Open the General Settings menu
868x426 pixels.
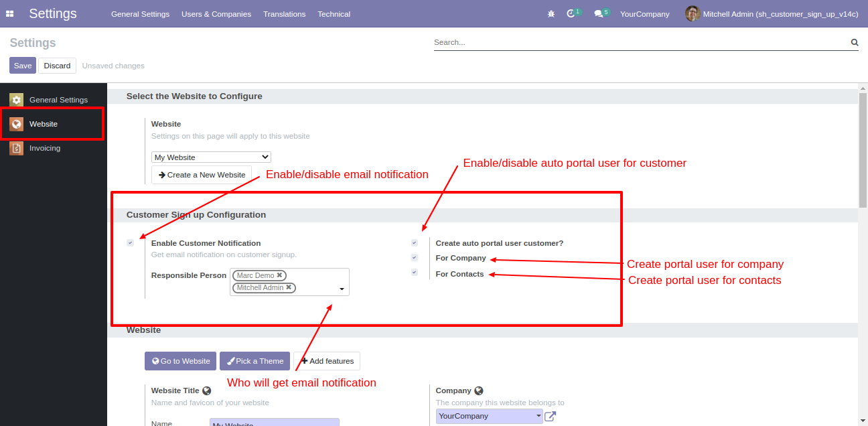coord(140,14)
